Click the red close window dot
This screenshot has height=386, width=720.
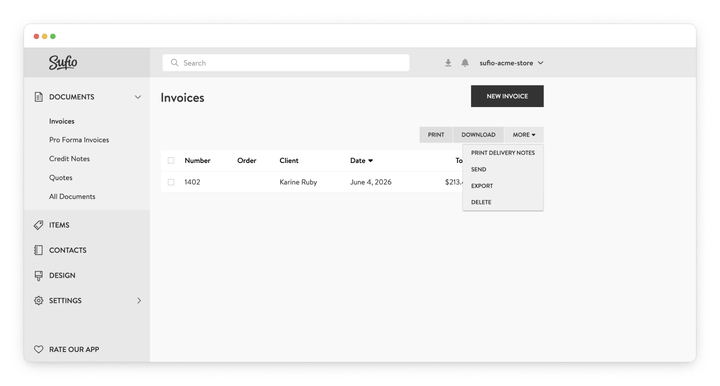coord(36,36)
